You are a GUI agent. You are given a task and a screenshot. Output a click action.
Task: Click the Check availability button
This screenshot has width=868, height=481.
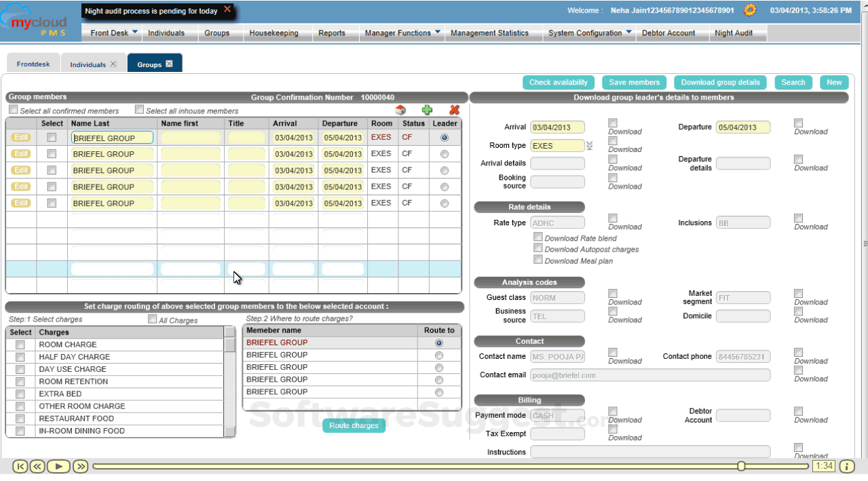point(558,82)
